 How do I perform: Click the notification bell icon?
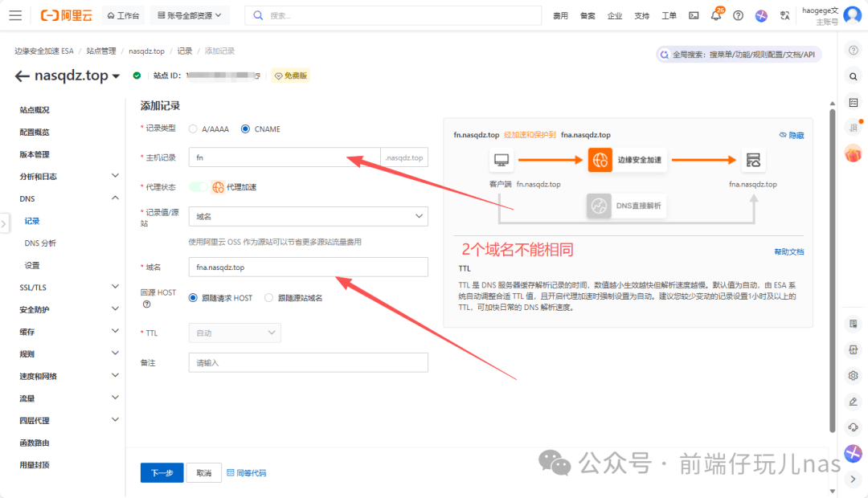[715, 15]
